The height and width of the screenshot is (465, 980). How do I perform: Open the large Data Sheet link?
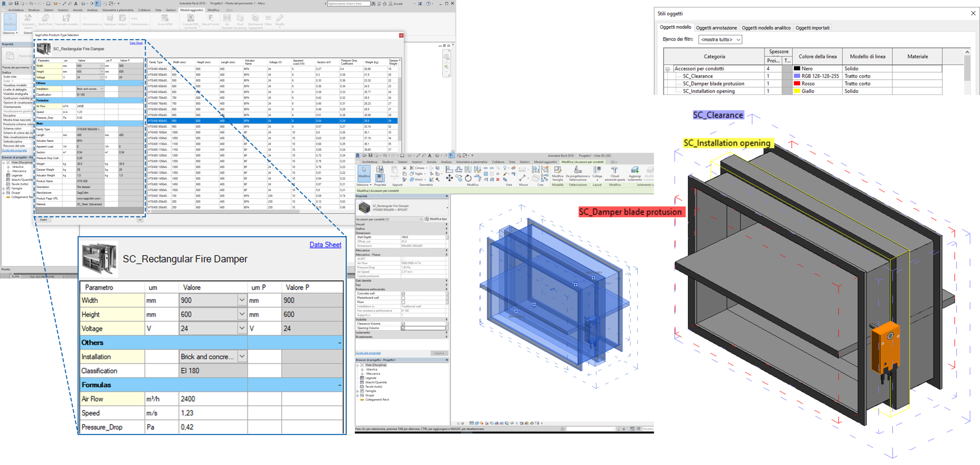point(325,245)
